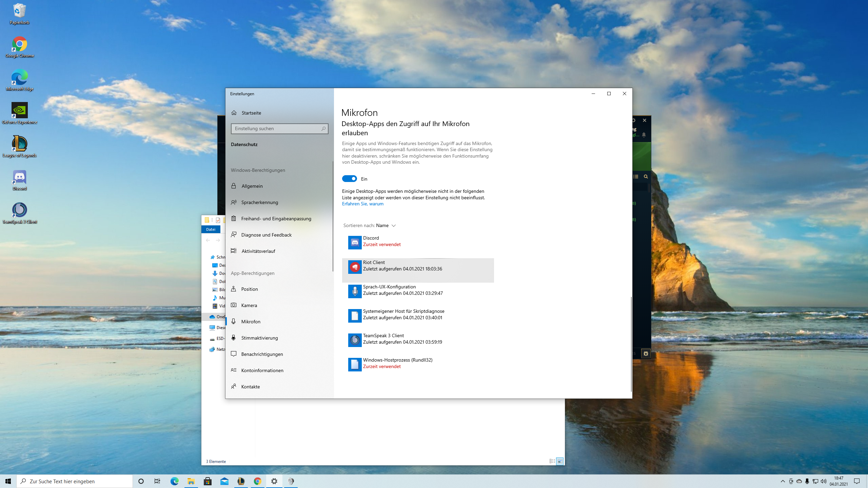Click Google Chrome taskbar icon
The image size is (868, 488).
(x=258, y=481)
